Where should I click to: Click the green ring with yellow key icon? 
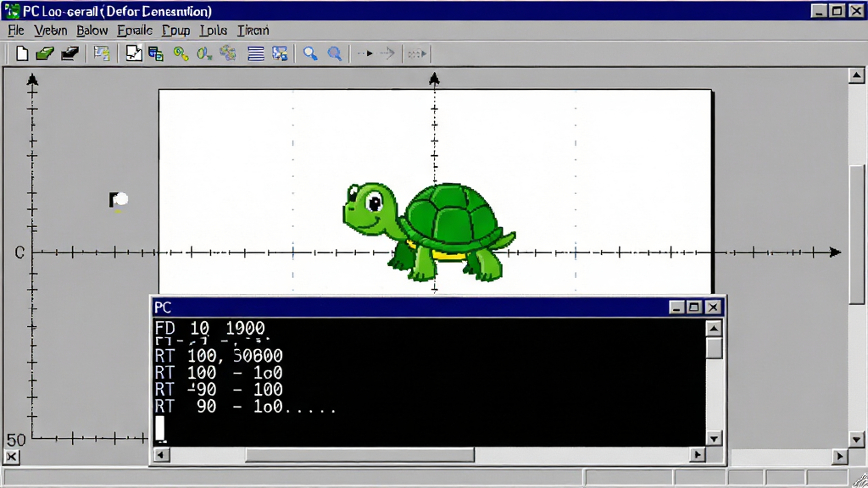181,53
